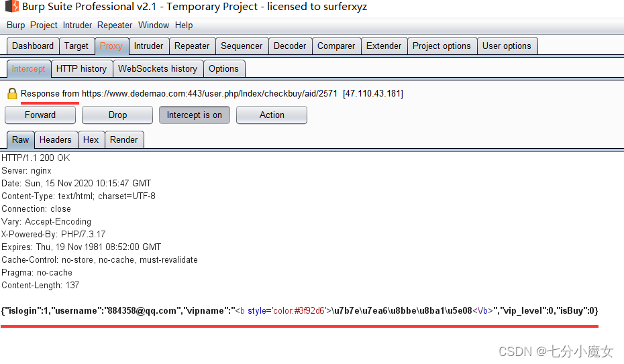Click the Content-Length: 137 header line
The height and width of the screenshot is (364, 624).
pos(40,285)
